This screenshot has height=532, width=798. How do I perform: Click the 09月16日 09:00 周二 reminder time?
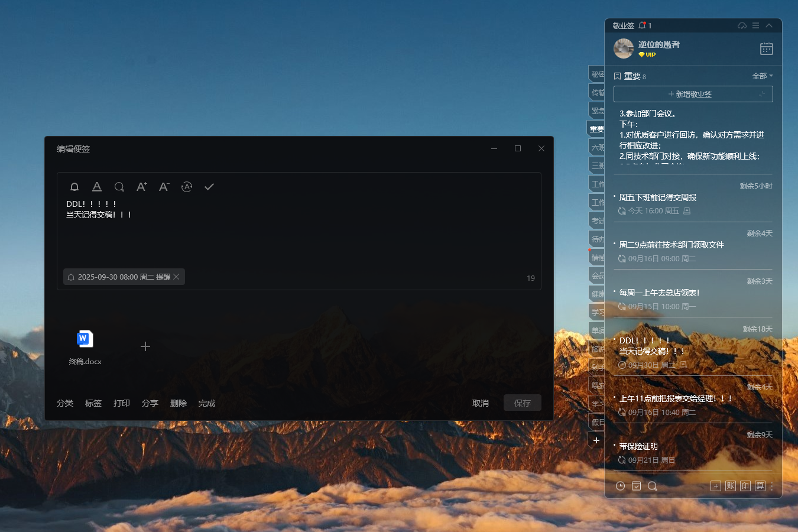pos(661,259)
